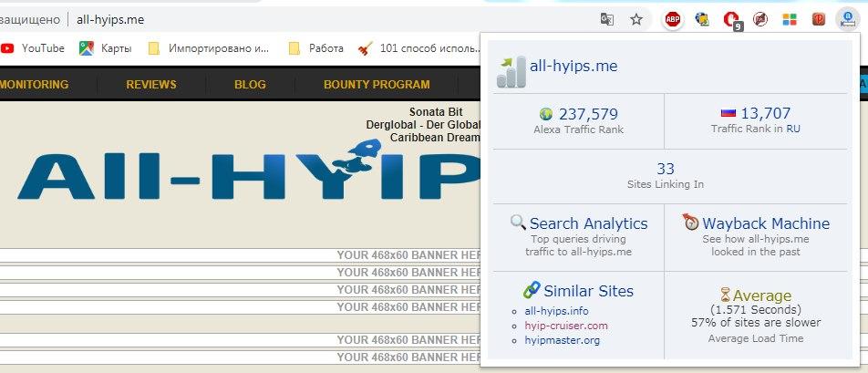
Task: Open the YouTube bookmark
Action: (33, 48)
